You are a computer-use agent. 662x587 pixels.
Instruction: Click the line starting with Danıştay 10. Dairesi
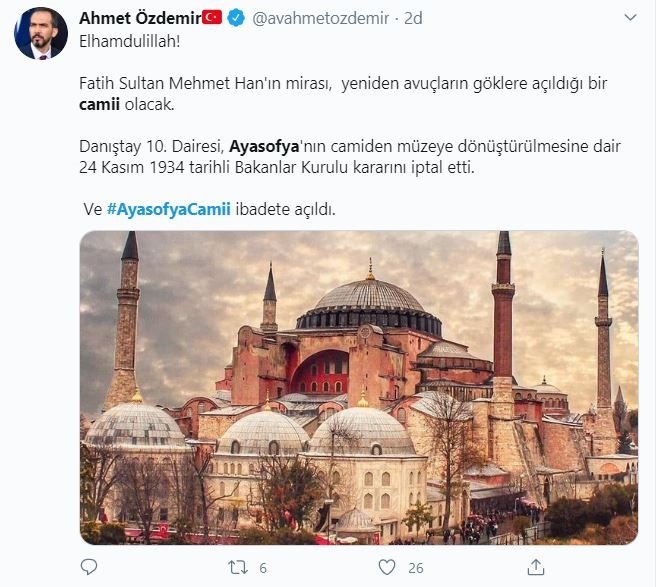[x=350, y=147]
